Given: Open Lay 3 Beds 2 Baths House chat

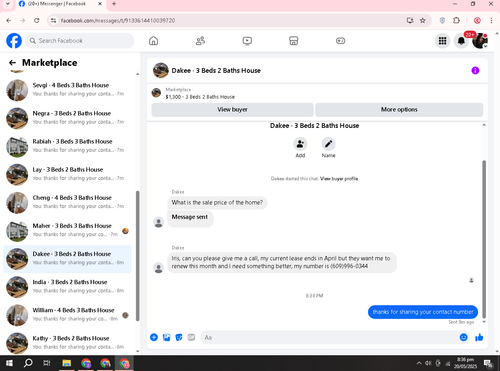Looking at the screenshot, I should click(67, 174).
